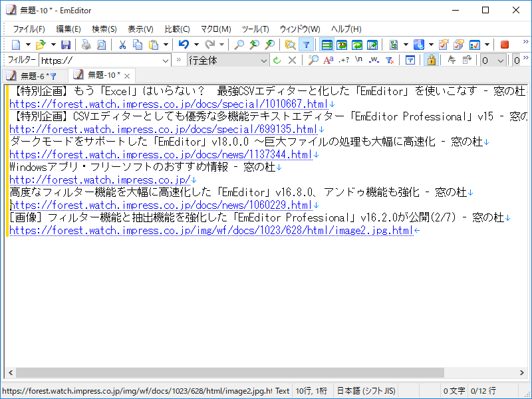Image resolution: width=532 pixels, height=399 pixels.
Task: Open all configurations properties icon
Action: point(459,45)
